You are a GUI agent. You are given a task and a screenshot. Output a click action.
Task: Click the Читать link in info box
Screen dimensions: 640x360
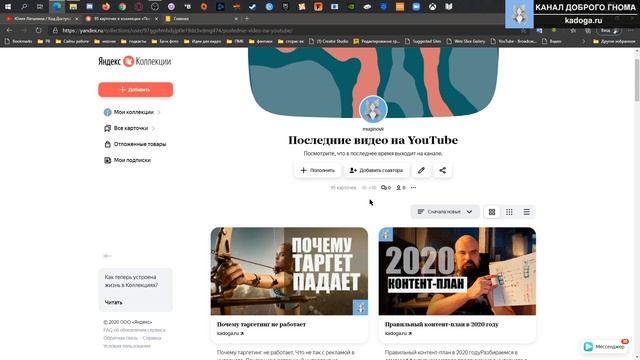113,302
